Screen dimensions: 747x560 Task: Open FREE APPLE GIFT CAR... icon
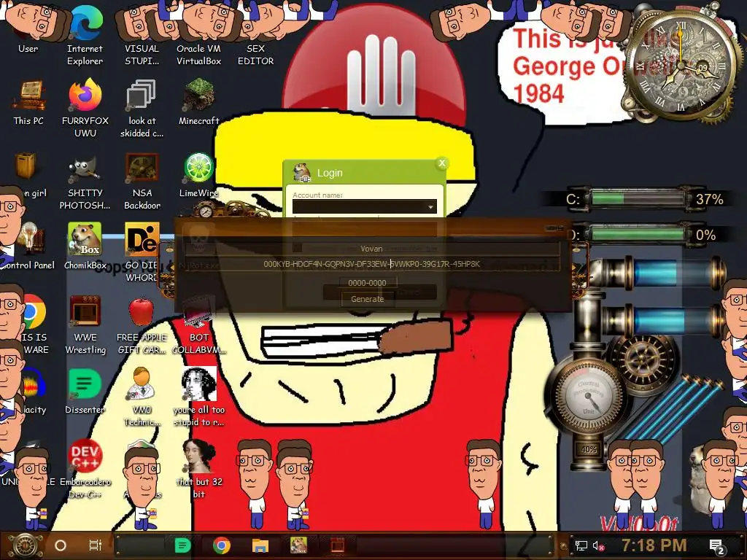tap(142, 324)
